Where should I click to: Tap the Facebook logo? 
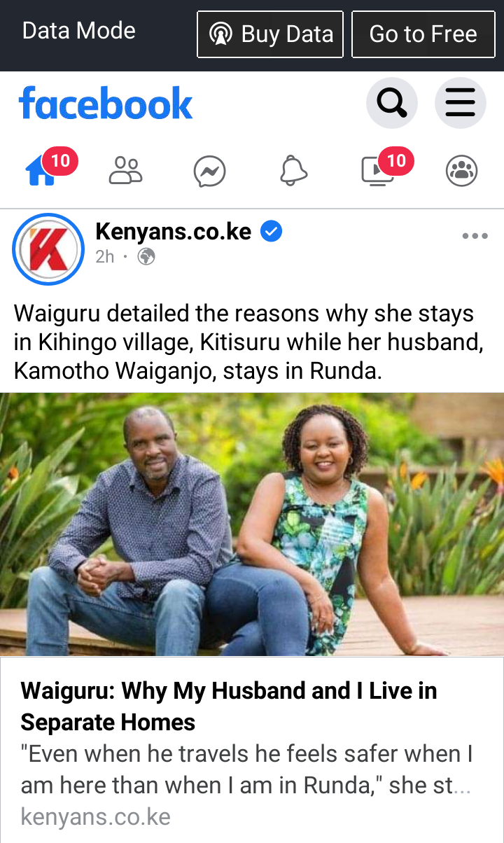pos(106,104)
